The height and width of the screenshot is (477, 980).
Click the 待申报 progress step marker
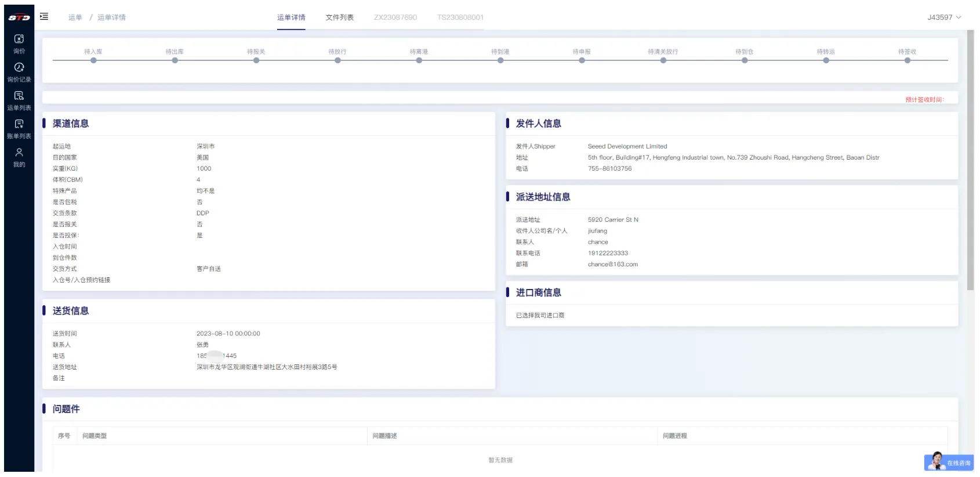coord(582,60)
